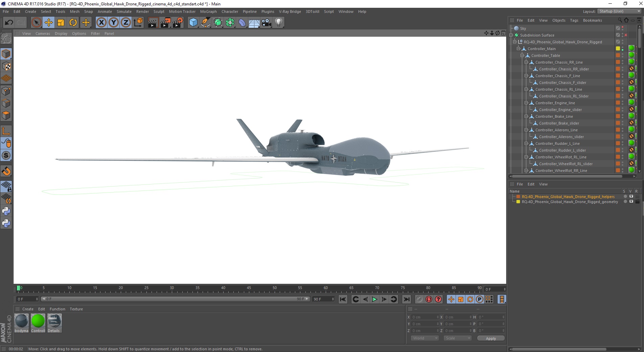Click Record Active Objects button

coord(419,299)
